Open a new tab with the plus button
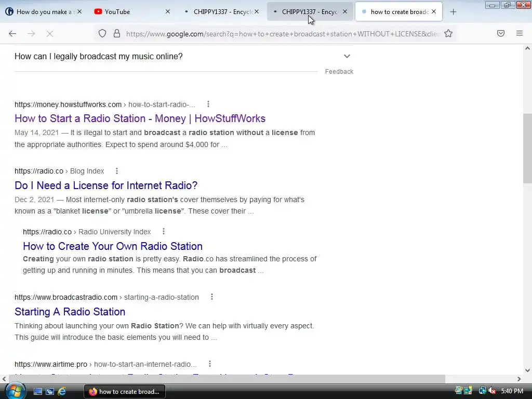This screenshot has height=399, width=532. tap(453, 12)
